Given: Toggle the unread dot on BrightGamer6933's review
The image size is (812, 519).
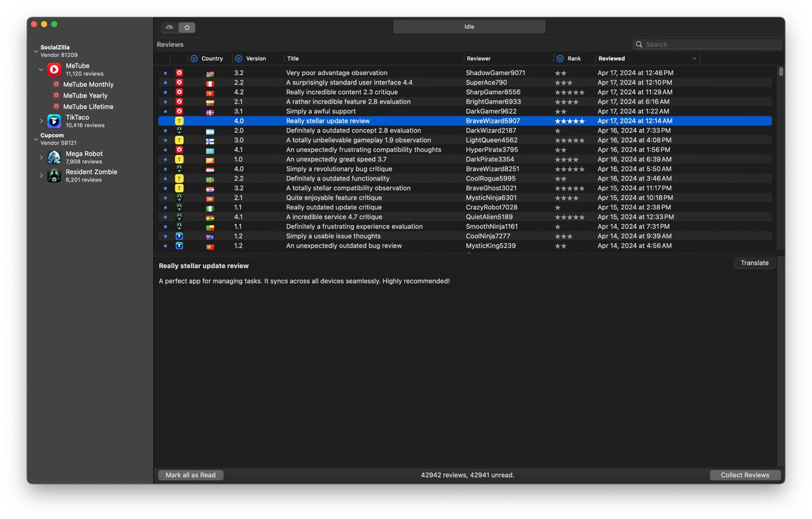Looking at the screenshot, I should pyautogui.click(x=165, y=101).
